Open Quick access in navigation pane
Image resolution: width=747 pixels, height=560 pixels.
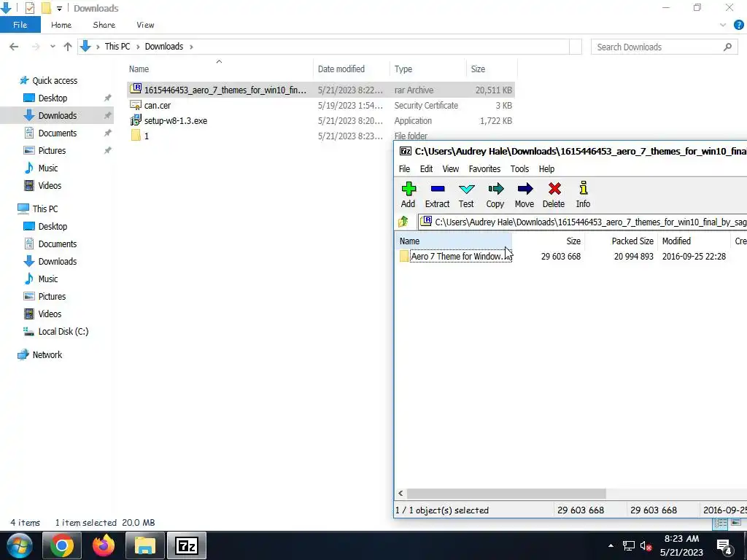click(55, 80)
